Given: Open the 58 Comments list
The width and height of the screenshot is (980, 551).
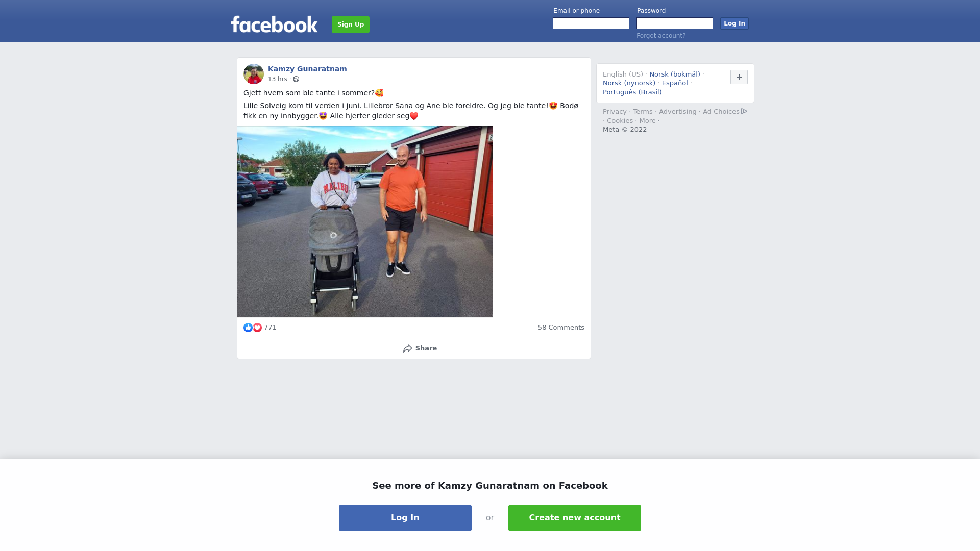Looking at the screenshot, I should click(561, 328).
